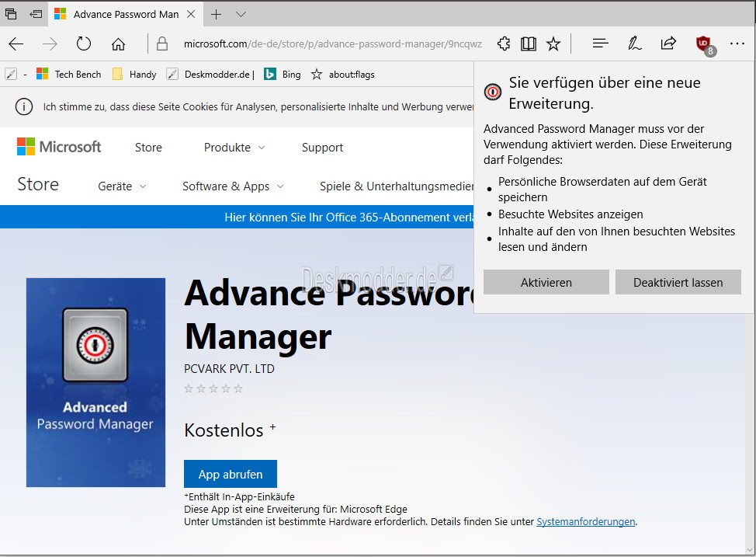Reload the page with the Refresh icon
Image resolution: width=756 pixels, height=557 pixels.
click(83, 44)
